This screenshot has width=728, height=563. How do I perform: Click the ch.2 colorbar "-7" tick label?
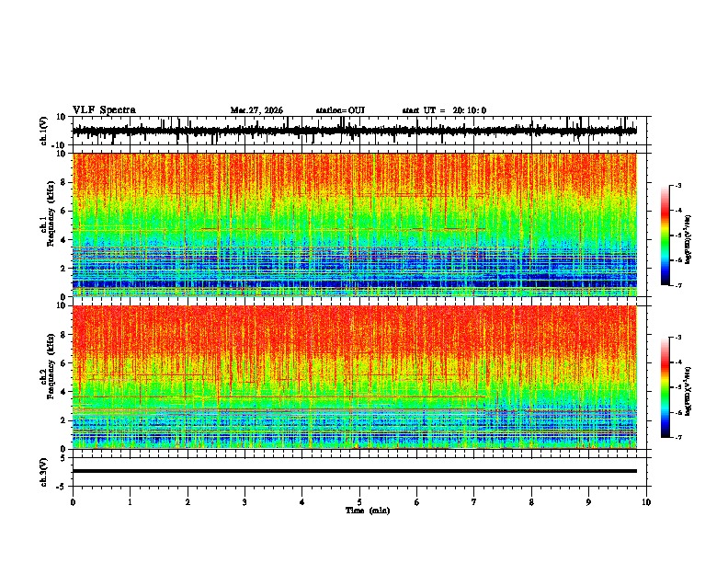click(x=677, y=437)
